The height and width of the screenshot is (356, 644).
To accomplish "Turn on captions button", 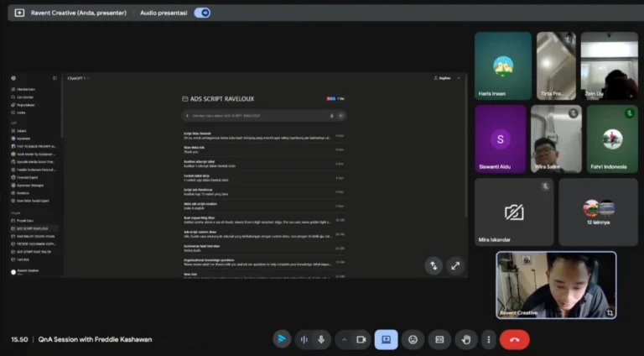I will pos(439,339).
